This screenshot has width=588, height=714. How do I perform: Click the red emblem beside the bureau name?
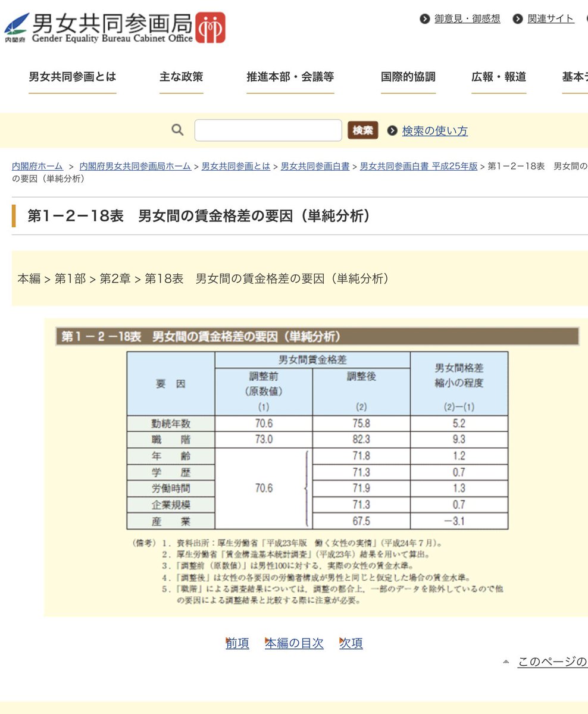[211, 28]
